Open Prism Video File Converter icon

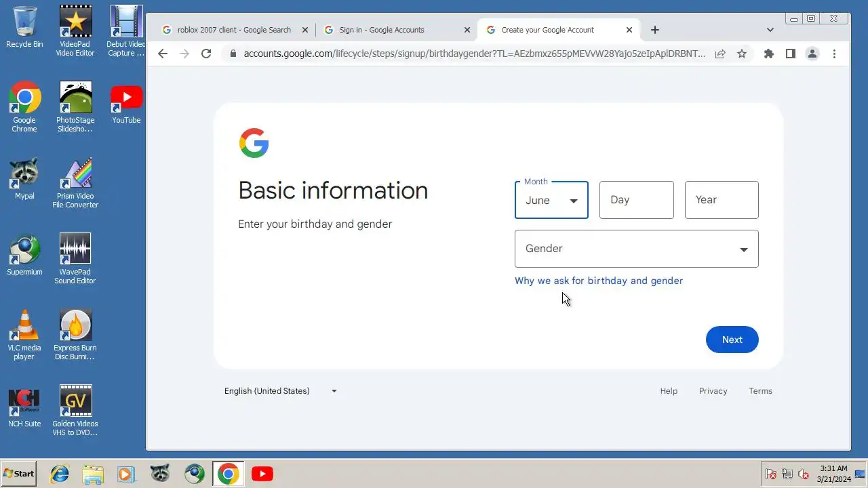[x=75, y=183]
